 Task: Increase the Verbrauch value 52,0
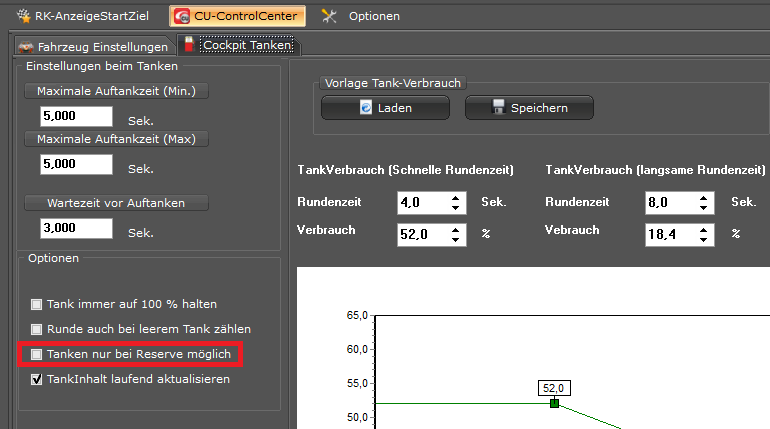456,229
